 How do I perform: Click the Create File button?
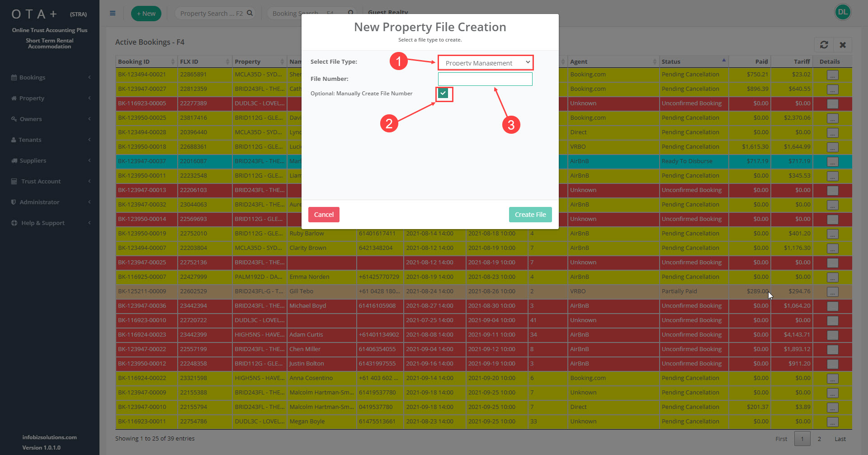[530, 215]
